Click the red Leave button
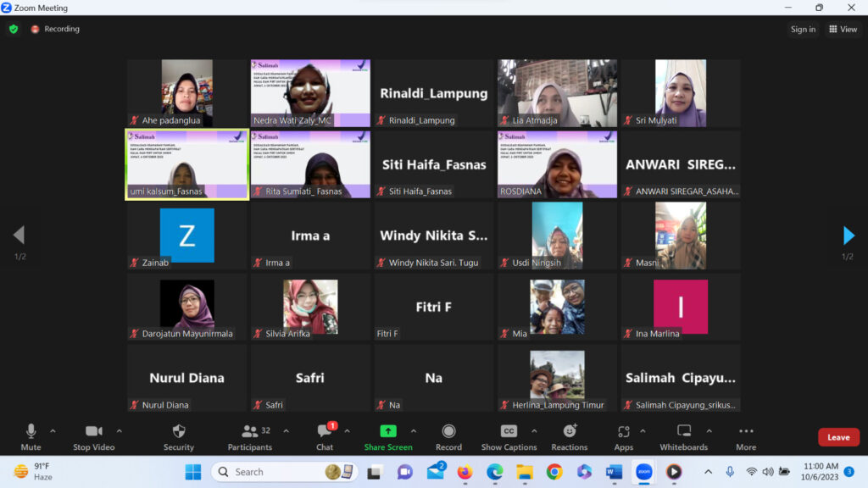Viewport: 868px width, 488px height. click(838, 437)
